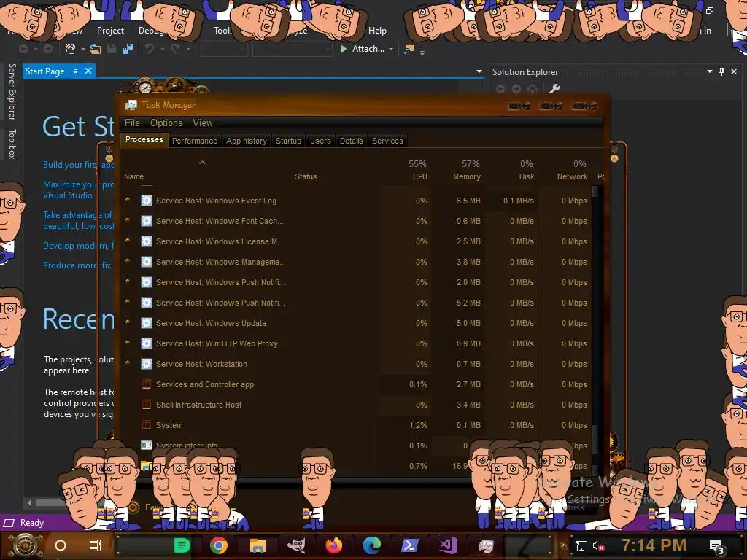Expand Service Host: Windows License M... row
Screen dimensions: 747x560
click(x=128, y=241)
